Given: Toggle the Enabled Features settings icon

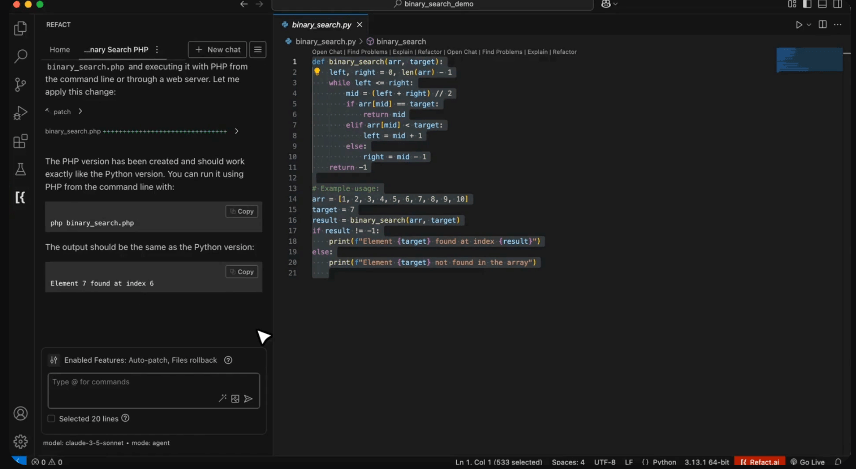Looking at the screenshot, I should pos(54,360).
